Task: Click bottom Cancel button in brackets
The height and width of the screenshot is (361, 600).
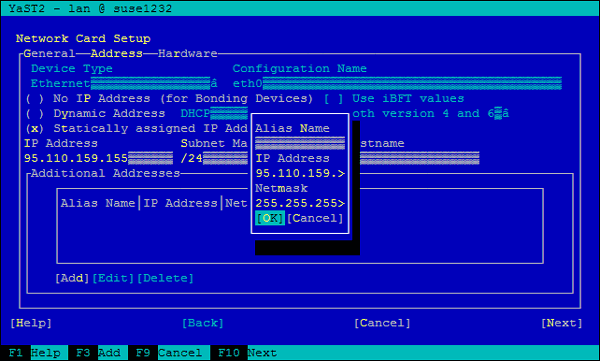Action: tap(382, 323)
